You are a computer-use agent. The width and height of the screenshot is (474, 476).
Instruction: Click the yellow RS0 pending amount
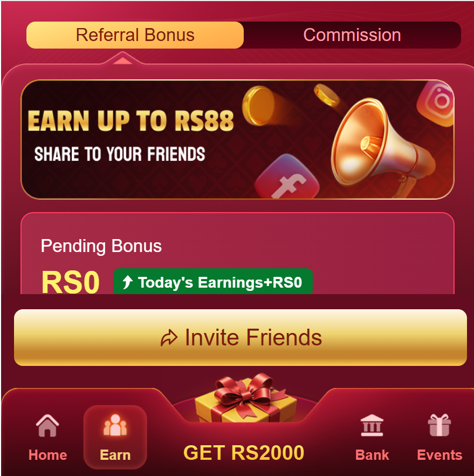pos(70,282)
